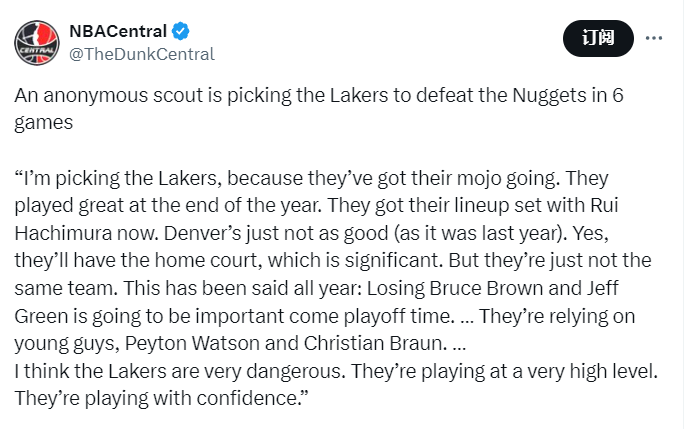Open the NBACentral profile avatar

(37, 43)
